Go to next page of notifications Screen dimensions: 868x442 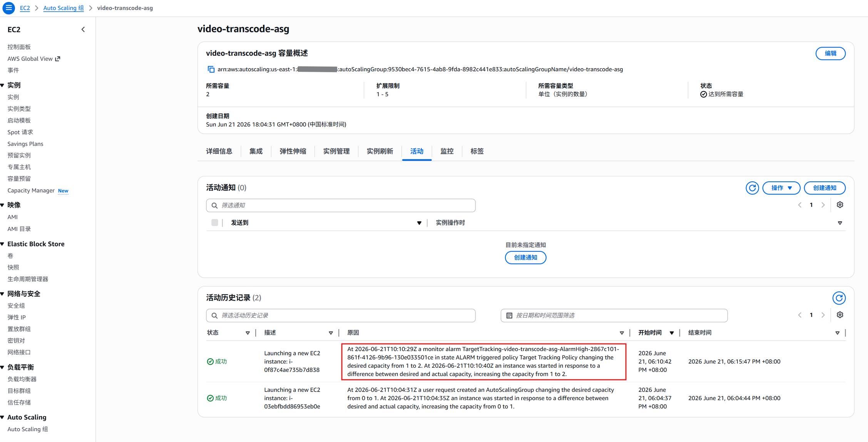823,205
